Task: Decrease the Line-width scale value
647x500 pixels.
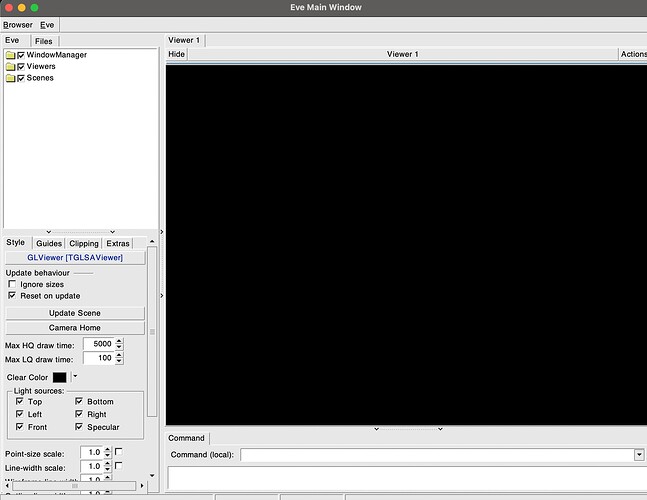Action: tap(107, 469)
